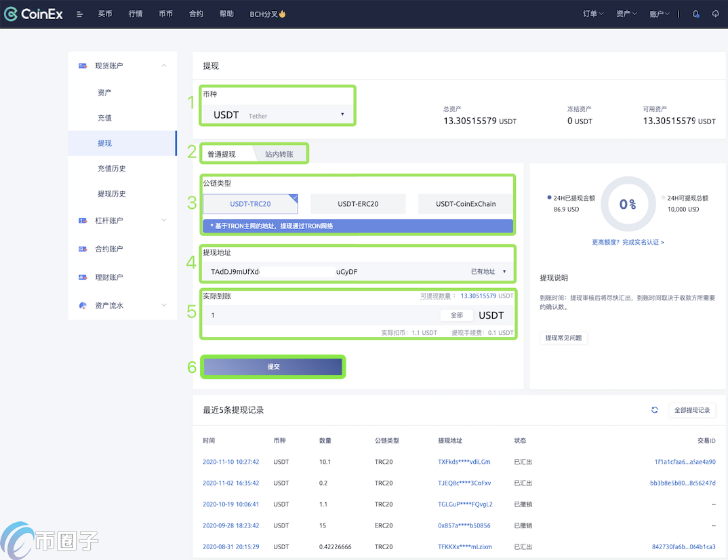The width and height of the screenshot is (728, 560).
Task: Refresh the recent withdrawal records
Action: click(x=655, y=410)
